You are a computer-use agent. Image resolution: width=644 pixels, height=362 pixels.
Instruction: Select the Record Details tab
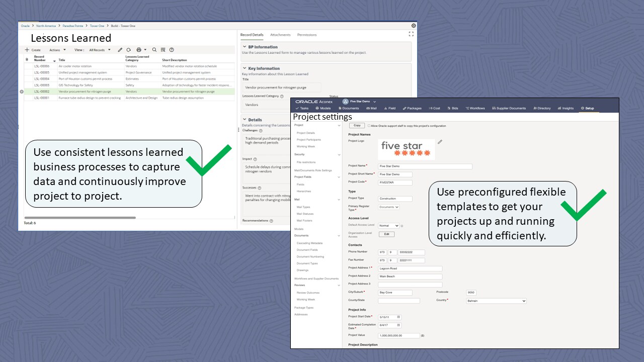252,35
